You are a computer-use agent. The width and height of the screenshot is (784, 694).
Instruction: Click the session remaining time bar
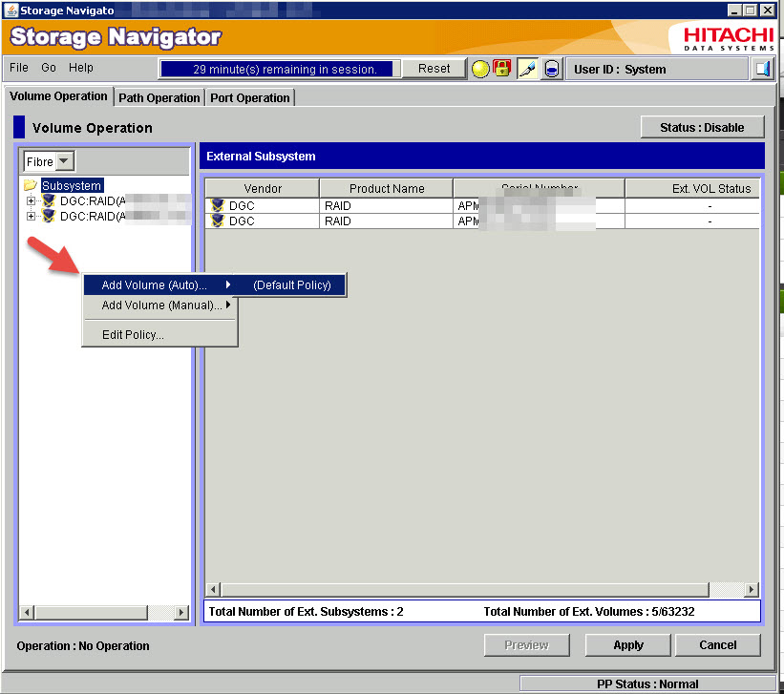(281, 69)
